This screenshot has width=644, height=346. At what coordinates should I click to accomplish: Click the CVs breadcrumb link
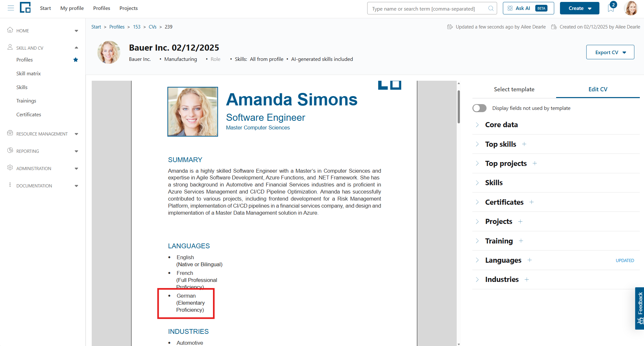(153, 27)
